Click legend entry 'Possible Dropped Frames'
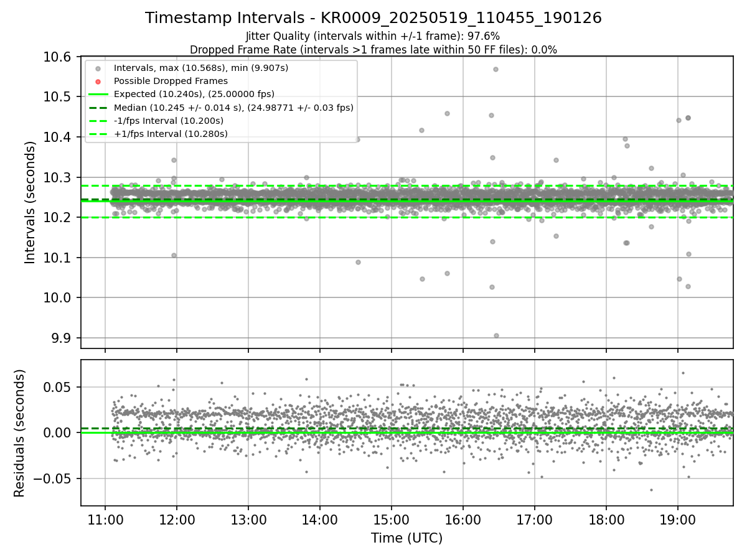Screen dimensions: 747x560 point(171,81)
